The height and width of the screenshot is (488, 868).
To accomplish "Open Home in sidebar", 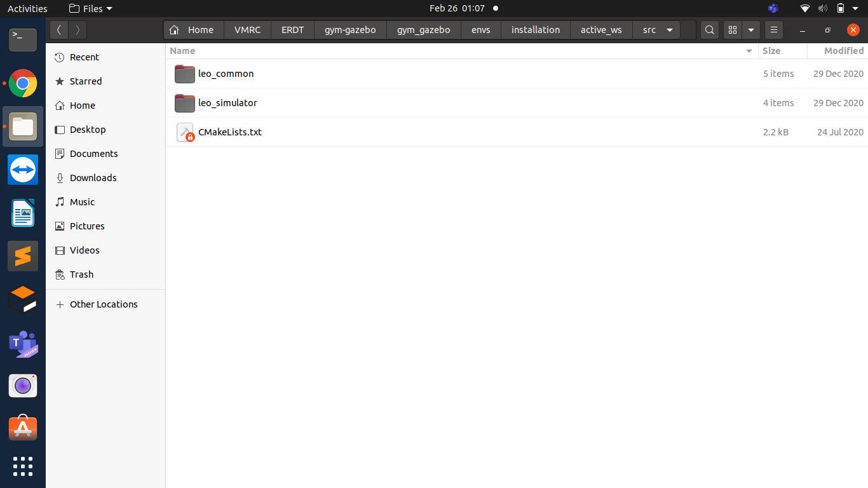I will tap(105, 105).
